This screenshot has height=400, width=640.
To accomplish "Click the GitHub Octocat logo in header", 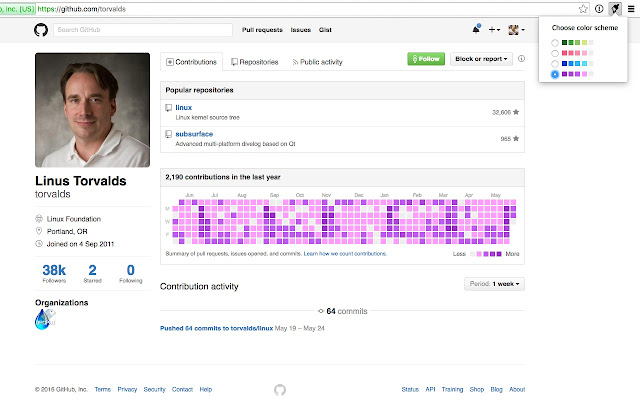I will click(41, 30).
